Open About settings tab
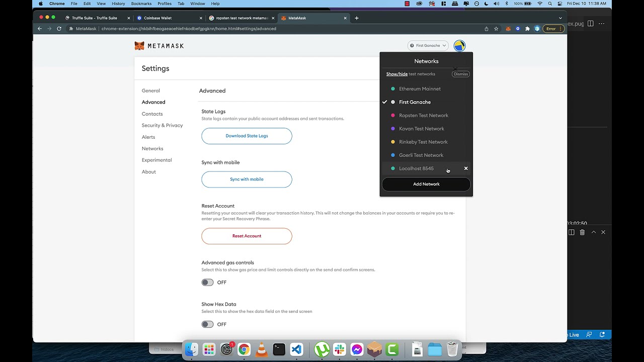The image size is (644, 362). click(149, 172)
